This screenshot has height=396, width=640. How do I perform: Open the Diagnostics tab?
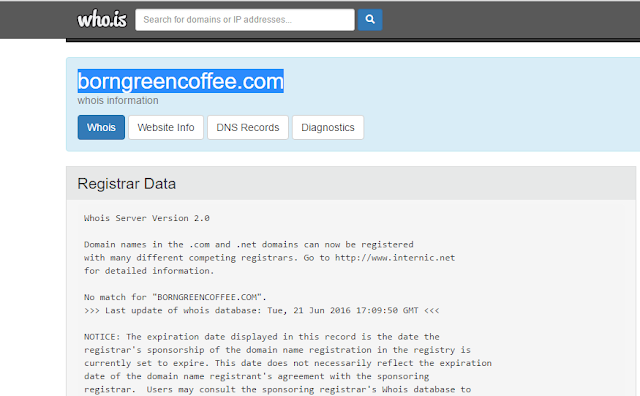point(328,127)
